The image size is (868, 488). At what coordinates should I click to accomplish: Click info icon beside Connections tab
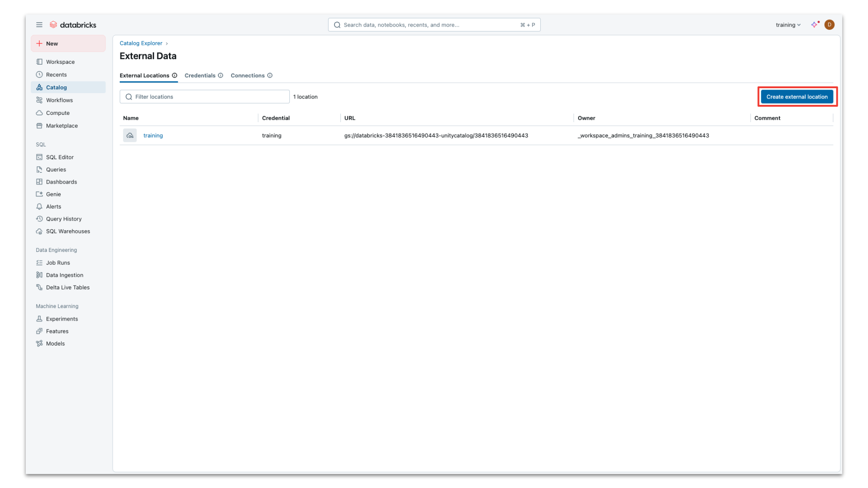pos(270,76)
